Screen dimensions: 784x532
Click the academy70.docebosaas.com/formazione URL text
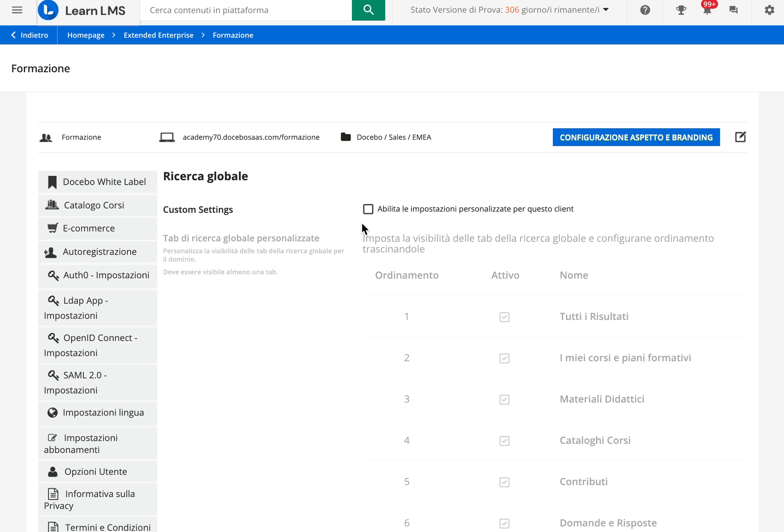pos(251,137)
